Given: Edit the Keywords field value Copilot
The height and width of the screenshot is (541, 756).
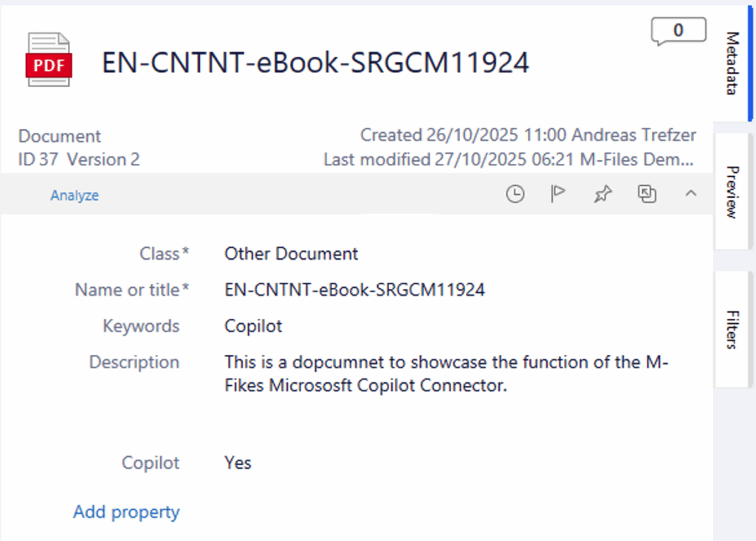Looking at the screenshot, I should coord(253,326).
